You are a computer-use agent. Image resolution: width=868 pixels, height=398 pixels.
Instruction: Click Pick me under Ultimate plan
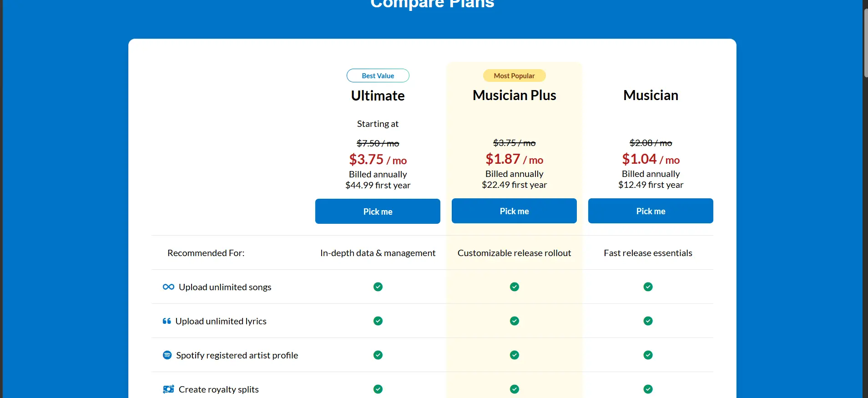tap(378, 211)
